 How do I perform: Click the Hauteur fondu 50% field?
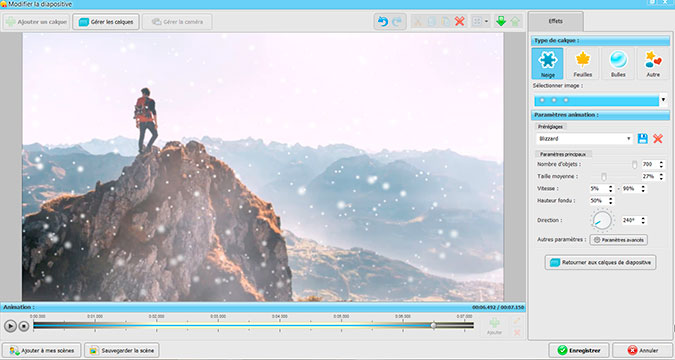pos(598,201)
